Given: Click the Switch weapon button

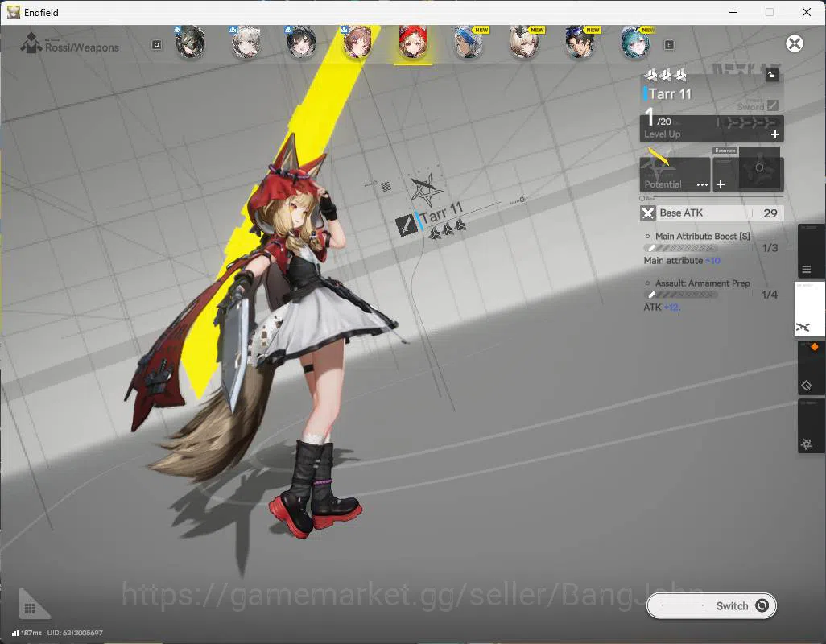Looking at the screenshot, I should click(x=711, y=606).
